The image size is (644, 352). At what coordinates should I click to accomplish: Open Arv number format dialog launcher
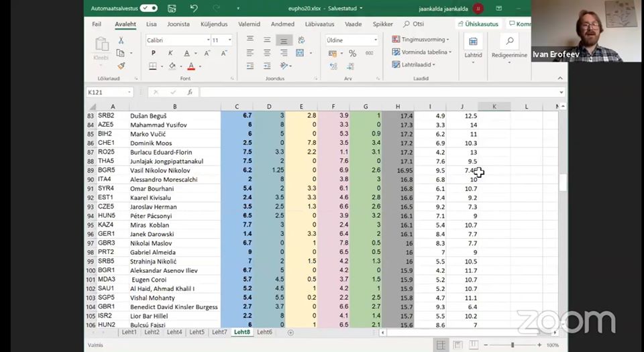378,78
